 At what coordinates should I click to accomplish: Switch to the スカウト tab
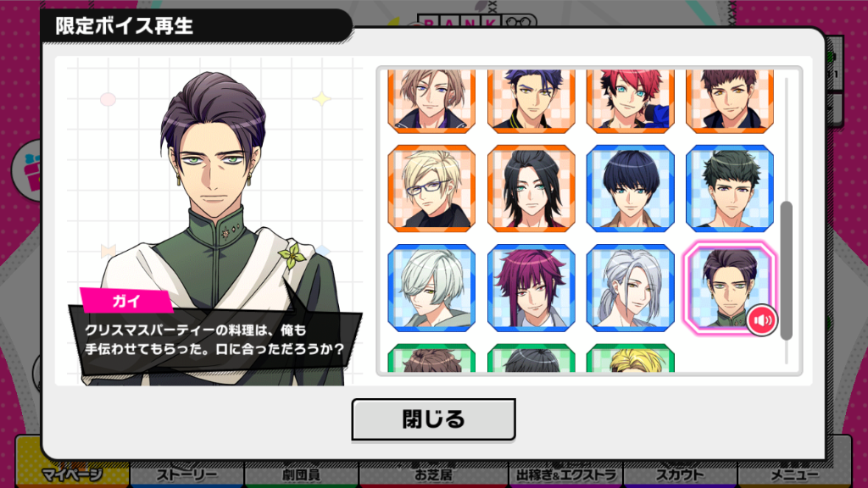[680, 474]
